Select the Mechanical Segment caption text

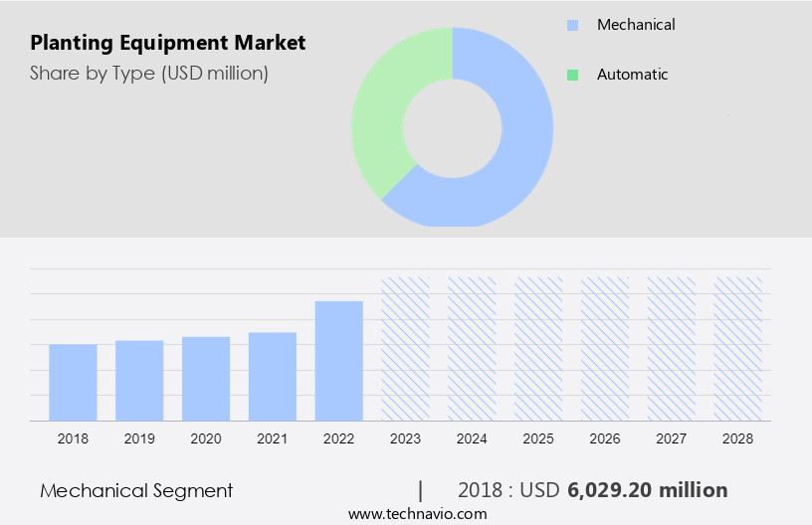coord(136,490)
